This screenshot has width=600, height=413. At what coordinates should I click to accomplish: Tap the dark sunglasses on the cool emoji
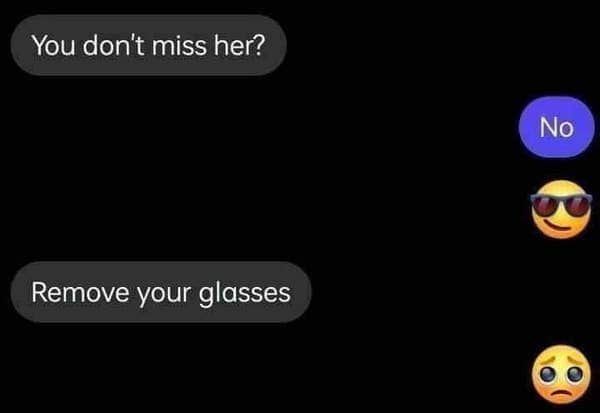point(561,204)
